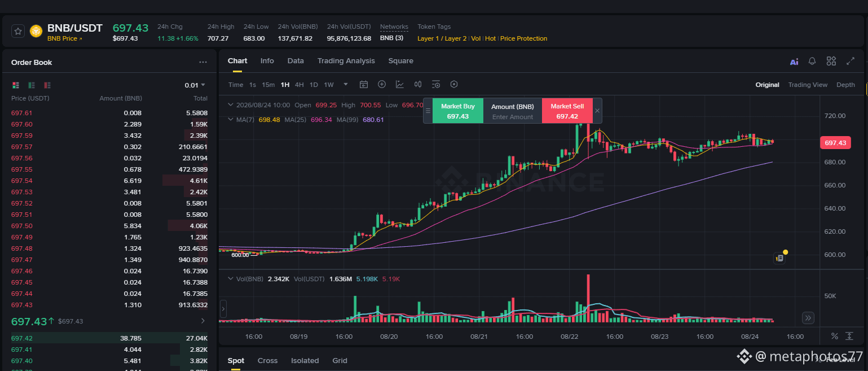Collapse the OHLC candle info legend
This screenshot has width=868, height=371.
click(230, 105)
